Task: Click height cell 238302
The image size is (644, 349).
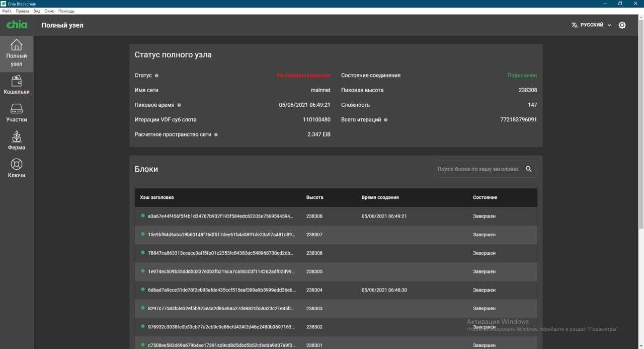Action: click(314, 327)
